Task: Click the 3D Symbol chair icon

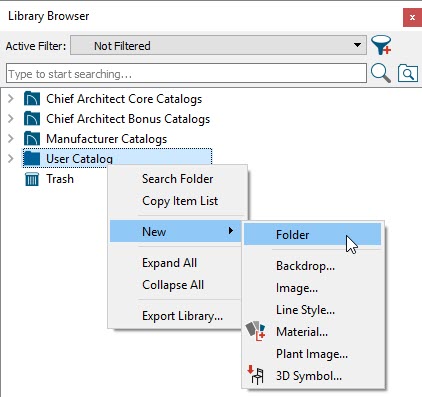Action: tap(256, 375)
